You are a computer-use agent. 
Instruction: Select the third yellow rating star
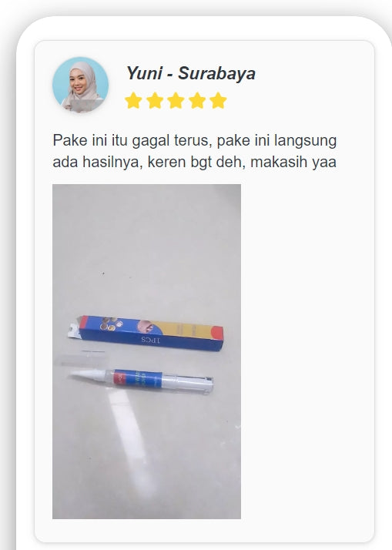pyautogui.click(x=176, y=101)
